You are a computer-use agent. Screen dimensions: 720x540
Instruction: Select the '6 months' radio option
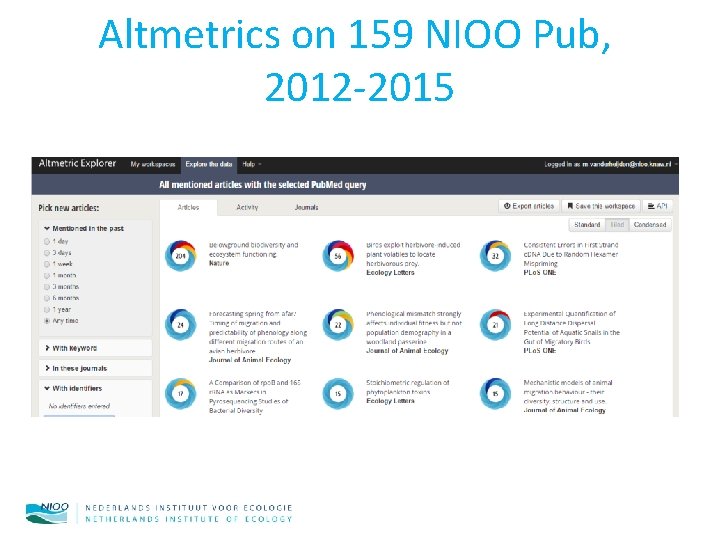(x=46, y=298)
